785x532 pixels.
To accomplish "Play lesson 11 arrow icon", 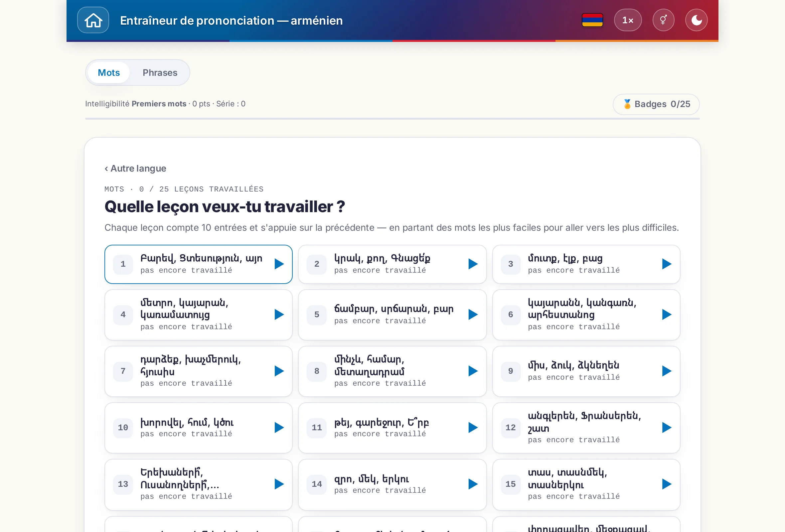I will (x=473, y=428).
